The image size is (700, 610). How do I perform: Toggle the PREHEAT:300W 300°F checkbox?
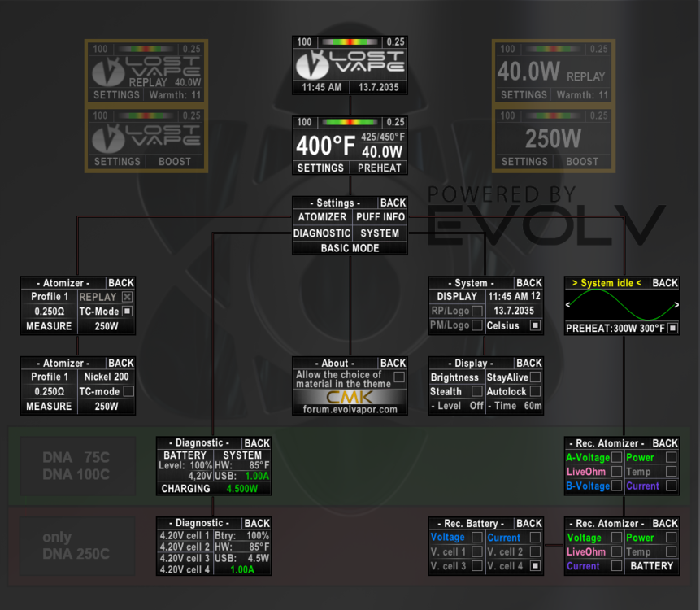pos(673,329)
